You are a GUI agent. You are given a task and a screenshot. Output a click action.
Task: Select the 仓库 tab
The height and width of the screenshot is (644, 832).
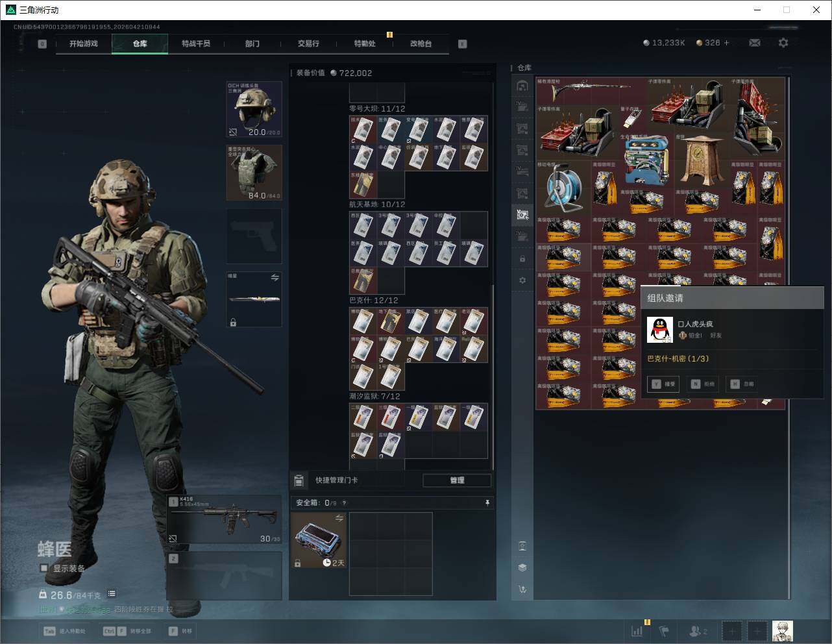coord(140,43)
